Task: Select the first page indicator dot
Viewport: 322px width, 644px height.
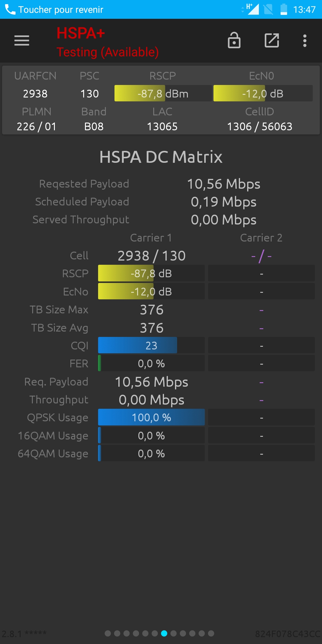Action: pos(108,633)
